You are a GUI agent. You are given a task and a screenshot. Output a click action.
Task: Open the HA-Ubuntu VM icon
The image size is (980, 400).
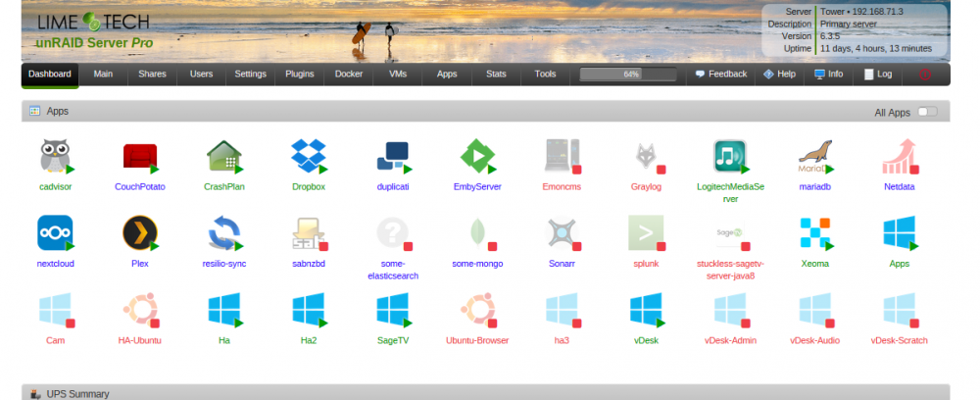140,310
